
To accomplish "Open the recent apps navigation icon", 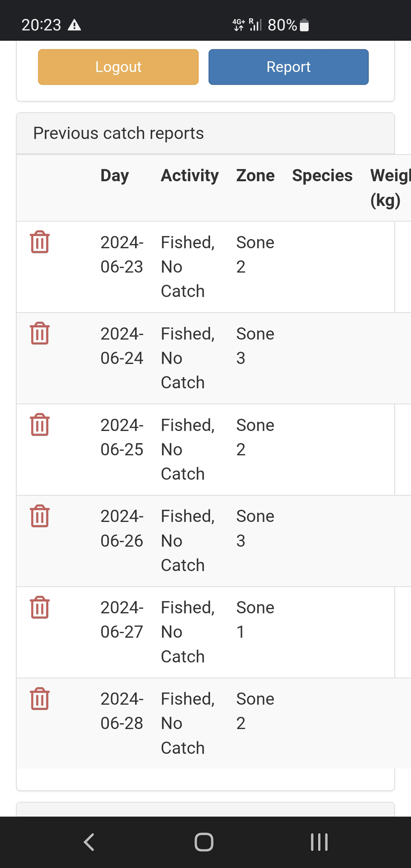I will point(319,842).
